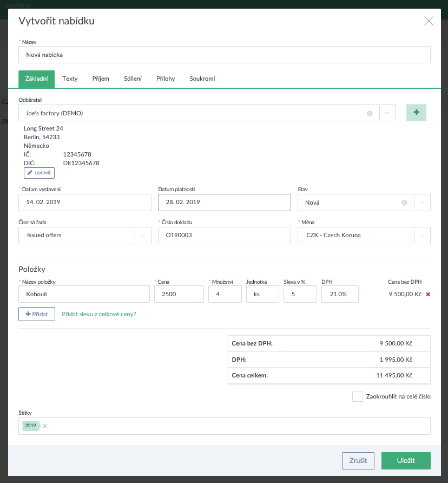Enable Zaokrouhlit na celé číslo checkbox
This screenshot has height=483, width=448.
357,396
